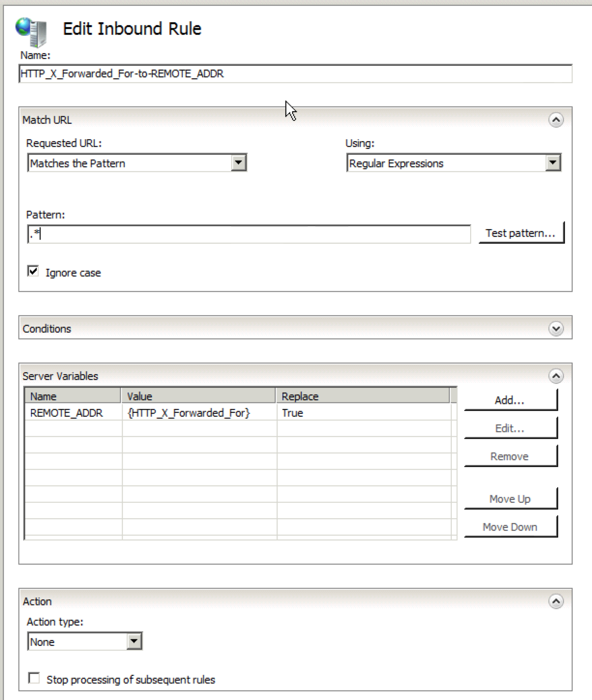Image resolution: width=592 pixels, height=700 pixels.
Task: Click the Name column header
Action: click(73, 396)
